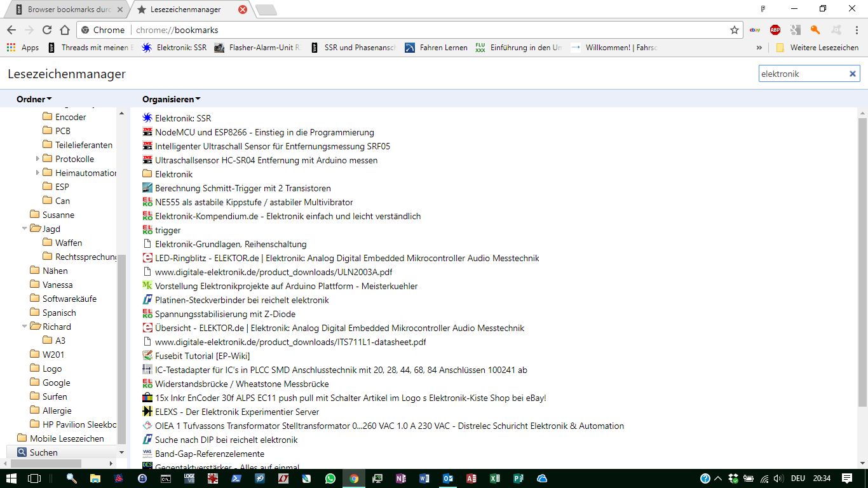868x488 pixels.
Task: Select the Encoder folder
Action: click(64, 117)
